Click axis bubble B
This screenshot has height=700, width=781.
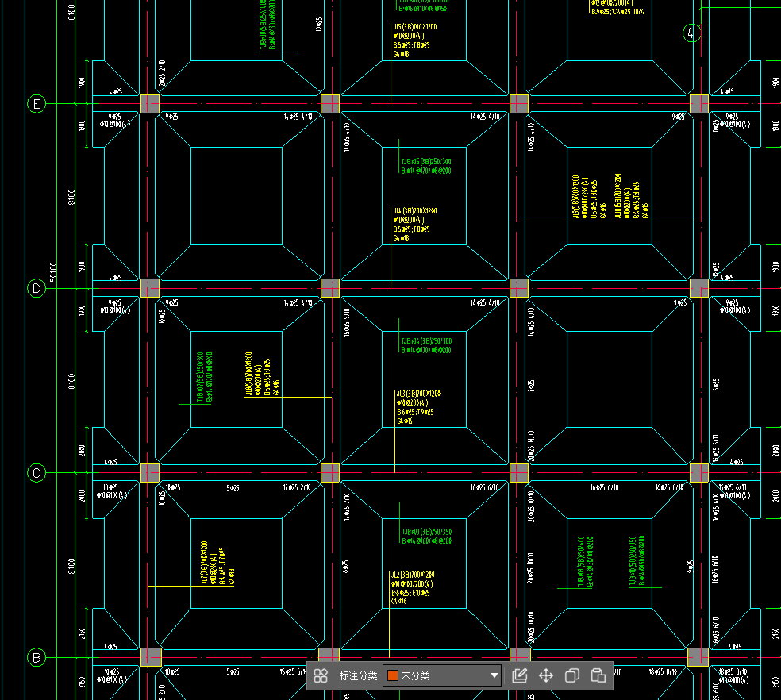pyautogui.click(x=37, y=657)
